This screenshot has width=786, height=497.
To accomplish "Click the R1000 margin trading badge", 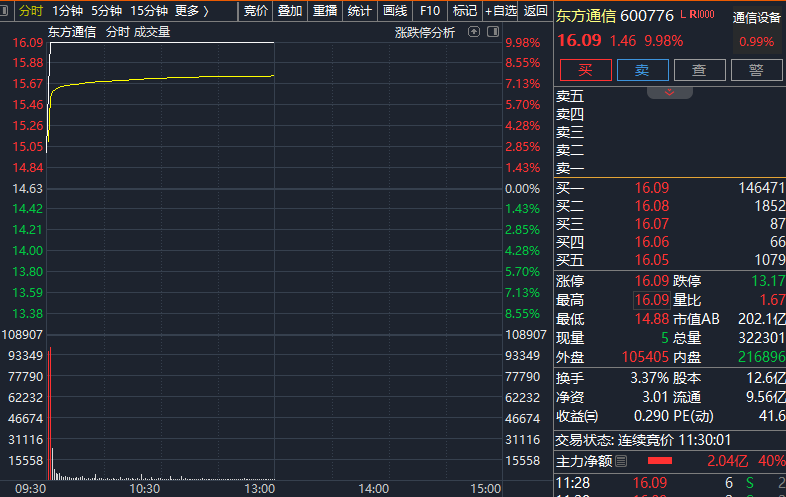I will click(x=702, y=15).
